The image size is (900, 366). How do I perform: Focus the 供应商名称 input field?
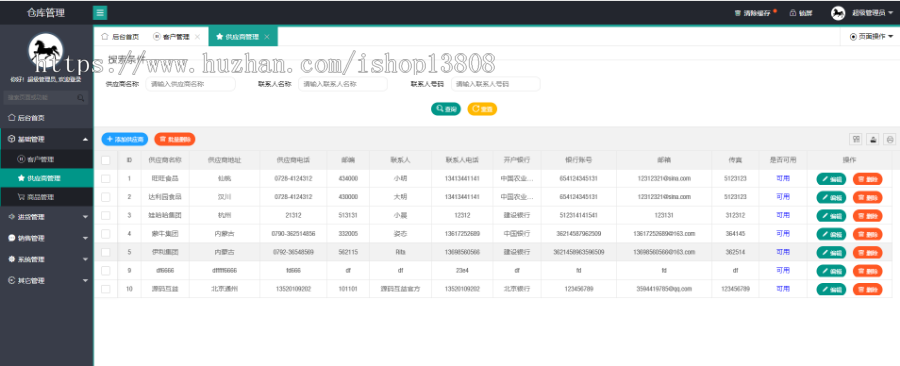coord(191,84)
